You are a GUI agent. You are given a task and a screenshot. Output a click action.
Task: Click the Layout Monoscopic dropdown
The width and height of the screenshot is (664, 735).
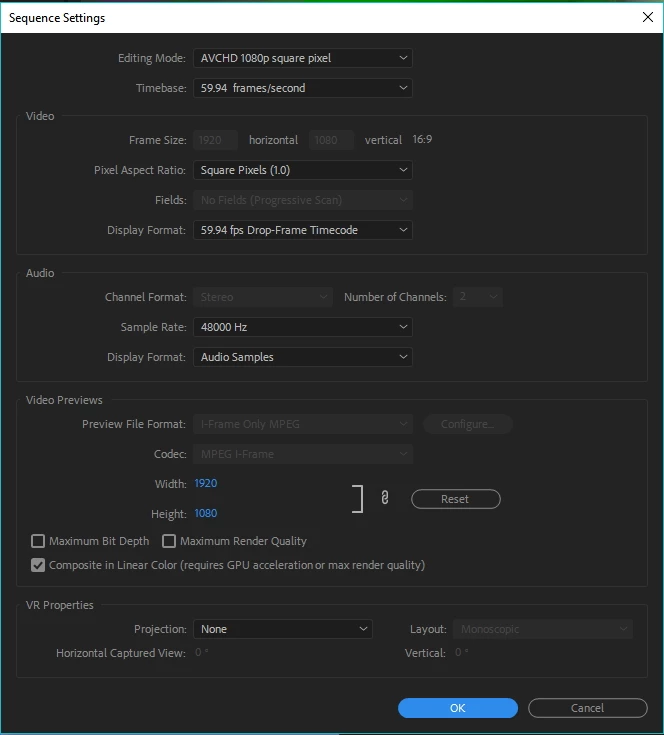click(x=543, y=629)
